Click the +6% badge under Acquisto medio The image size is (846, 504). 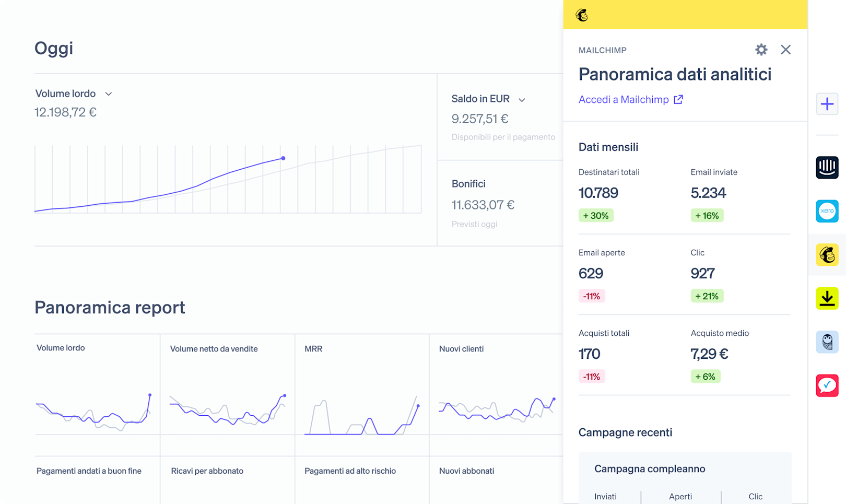tap(706, 377)
